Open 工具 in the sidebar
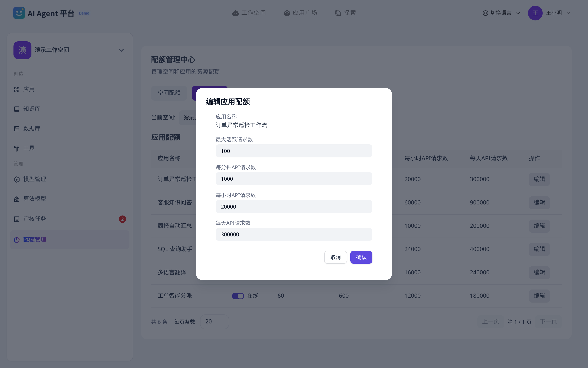 (70, 148)
